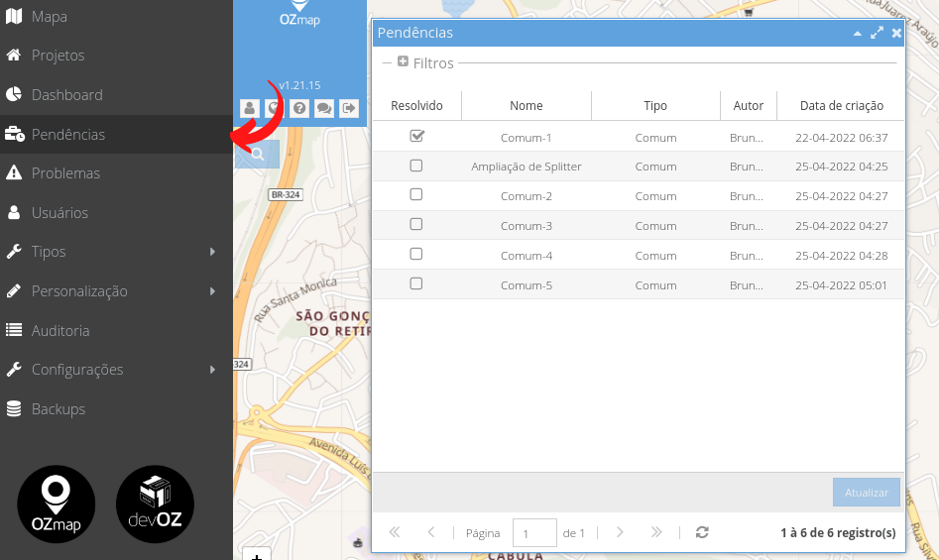Screen dimensions: 939x560
Task: Maximize the Pendências window
Action: pyautogui.click(x=877, y=33)
